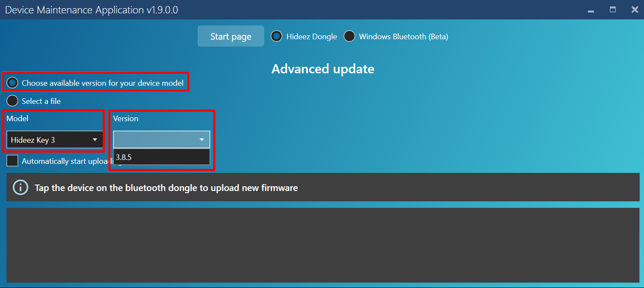Click inside the empty log output panel
Screen dimensions: 644x288
(x=322, y=245)
